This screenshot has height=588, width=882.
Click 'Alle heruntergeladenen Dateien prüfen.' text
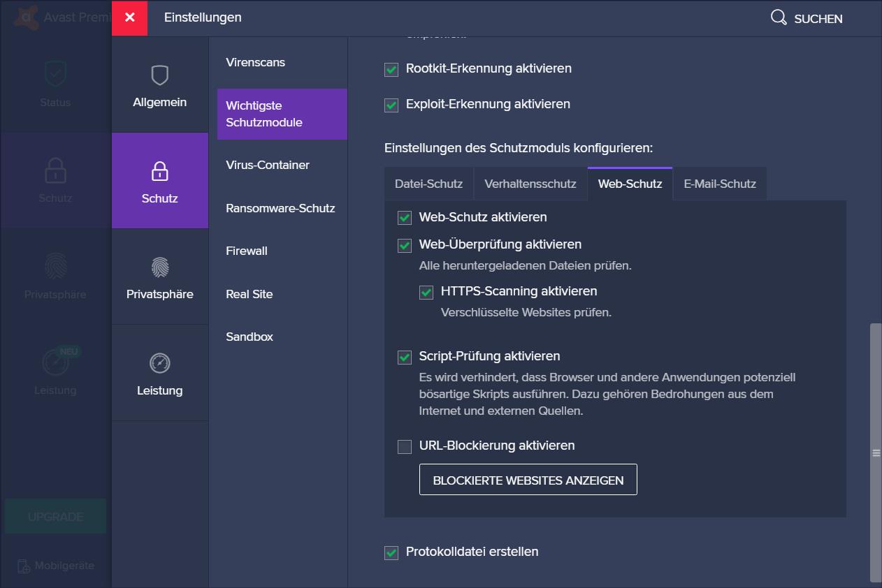(x=526, y=265)
